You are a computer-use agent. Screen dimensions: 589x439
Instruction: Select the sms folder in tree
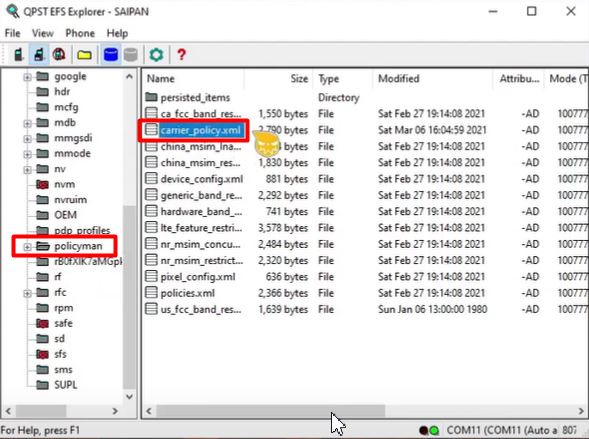click(63, 370)
